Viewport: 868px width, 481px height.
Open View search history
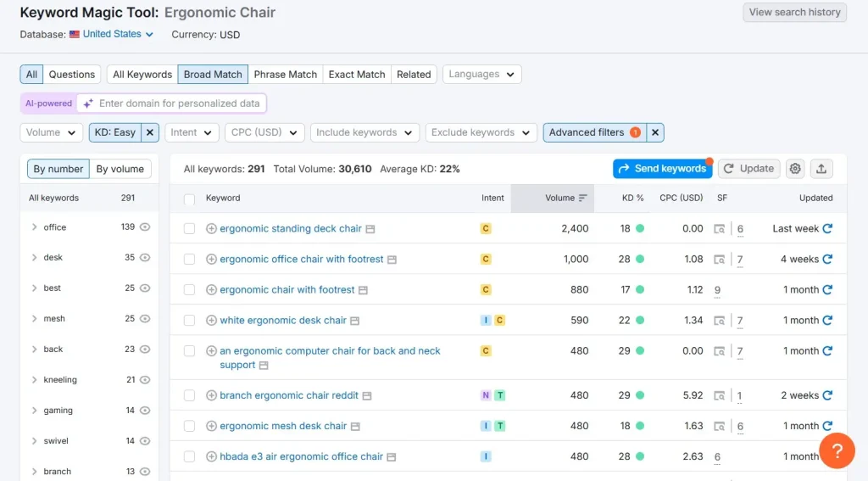click(x=794, y=12)
